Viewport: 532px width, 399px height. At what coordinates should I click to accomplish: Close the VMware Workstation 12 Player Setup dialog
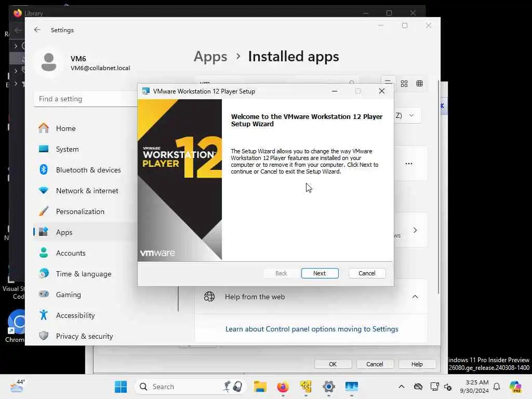(x=382, y=91)
